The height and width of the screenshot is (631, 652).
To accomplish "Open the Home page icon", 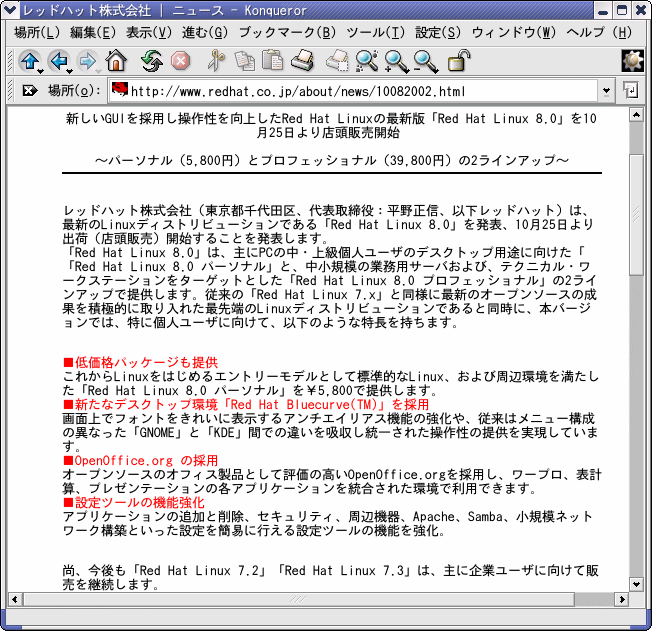I will (x=116, y=60).
